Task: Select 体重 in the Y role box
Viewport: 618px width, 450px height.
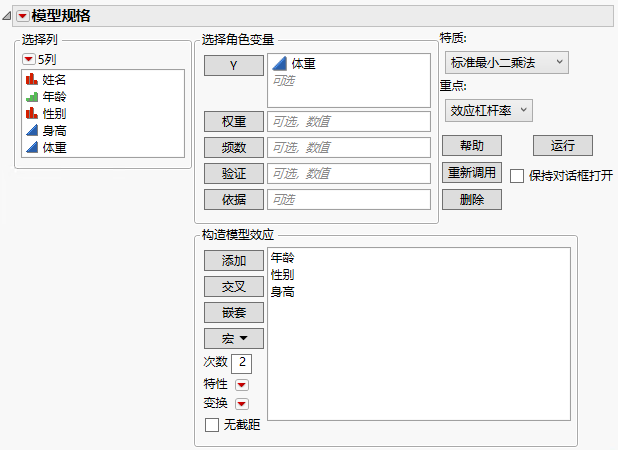Action: [x=303, y=63]
